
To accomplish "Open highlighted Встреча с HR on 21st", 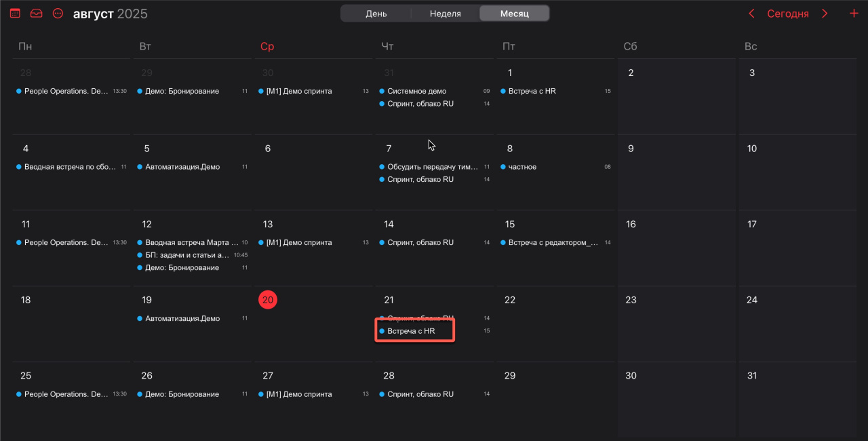I will (414, 331).
